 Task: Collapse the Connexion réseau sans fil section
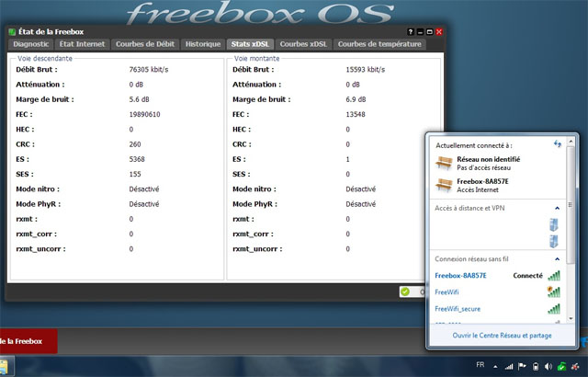[x=558, y=259]
